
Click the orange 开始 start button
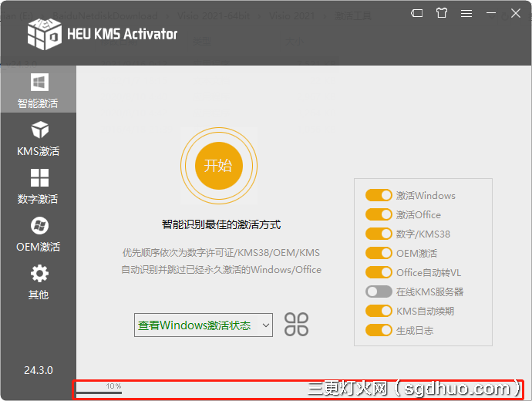tap(219, 166)
